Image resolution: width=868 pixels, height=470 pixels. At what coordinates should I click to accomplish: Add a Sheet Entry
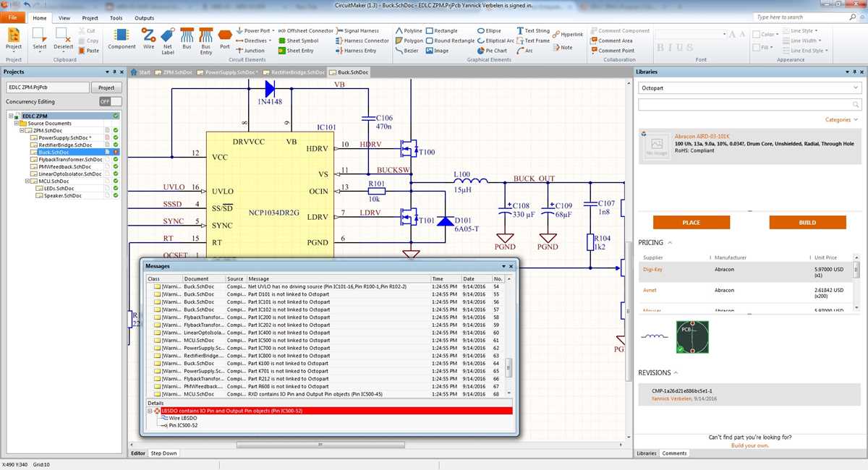[x=295, y=51]
